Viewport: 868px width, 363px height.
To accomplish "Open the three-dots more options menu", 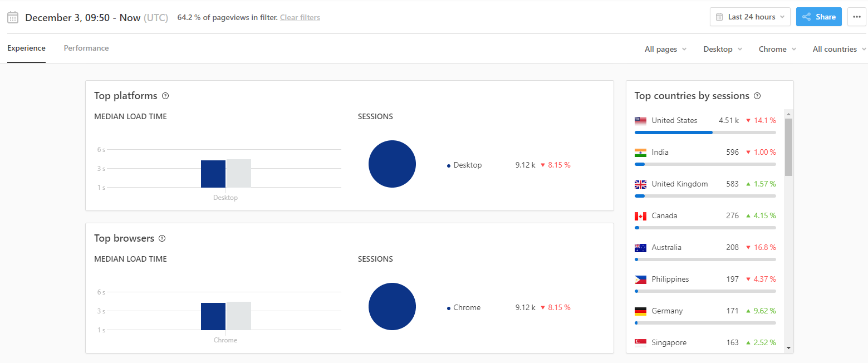I will (856, 17).
